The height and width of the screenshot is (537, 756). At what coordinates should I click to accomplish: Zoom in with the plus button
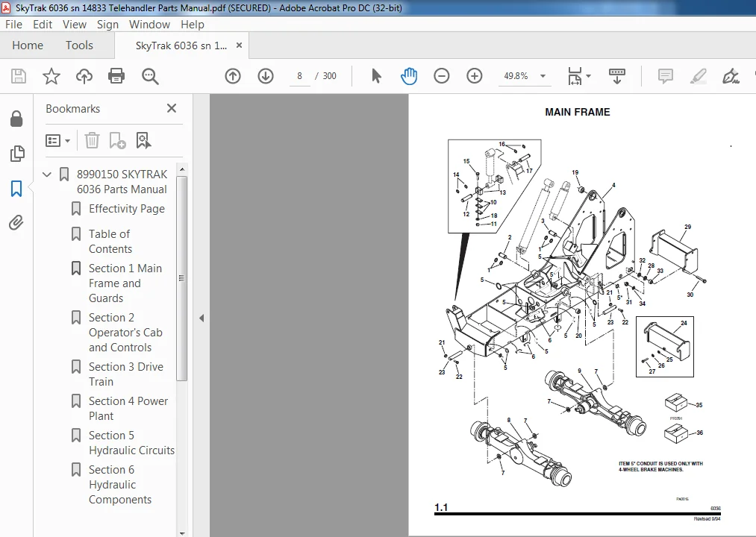click(475, 76)
